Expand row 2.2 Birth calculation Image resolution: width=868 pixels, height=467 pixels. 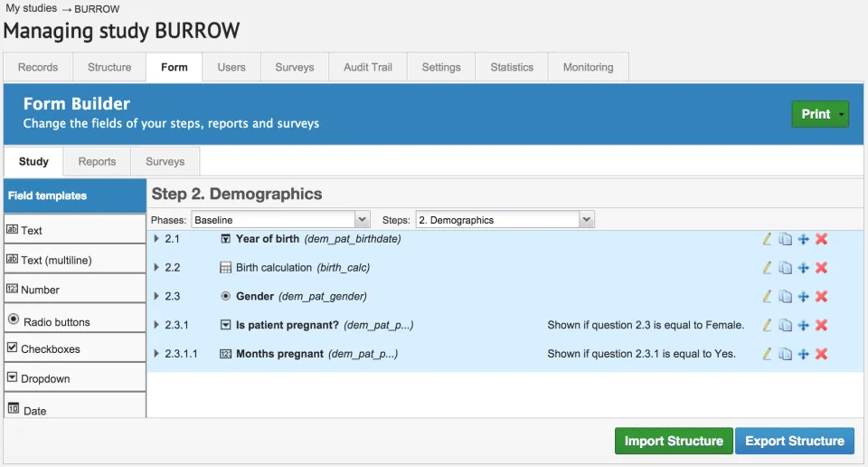tap(156, 268)
